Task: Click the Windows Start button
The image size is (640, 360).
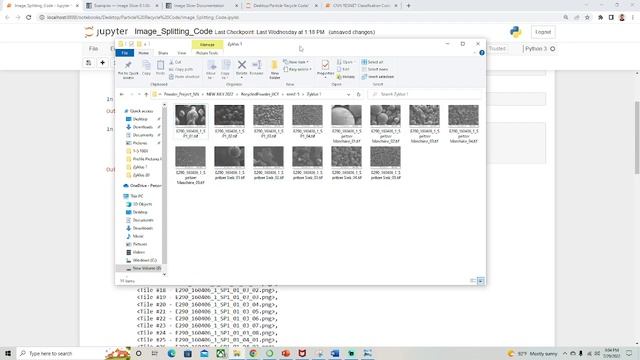Action: [8, 353]
